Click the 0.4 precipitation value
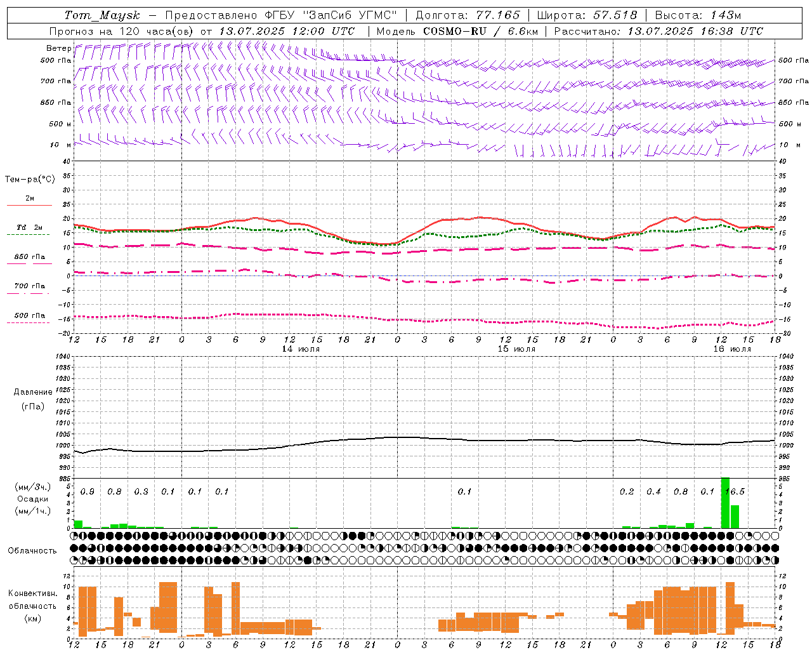This screenshot has height=650, width=812. point(653,492)
